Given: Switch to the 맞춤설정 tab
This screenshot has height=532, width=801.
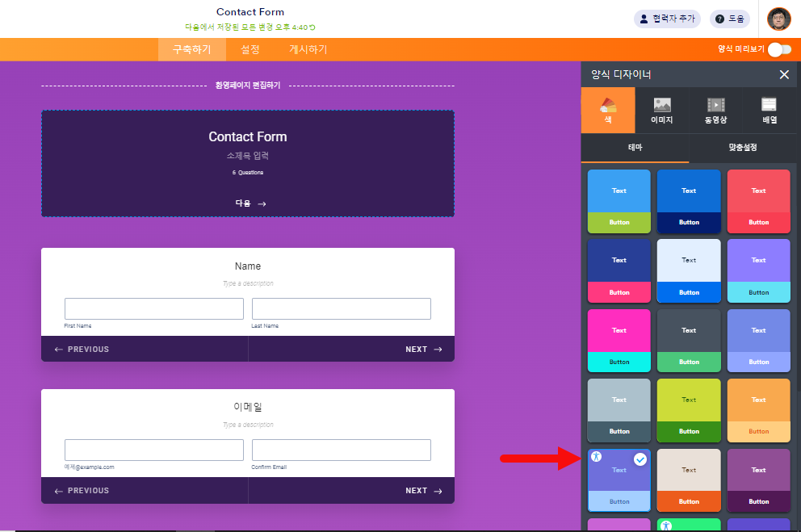Looking at the screenshot, I should tap(742, 148).
